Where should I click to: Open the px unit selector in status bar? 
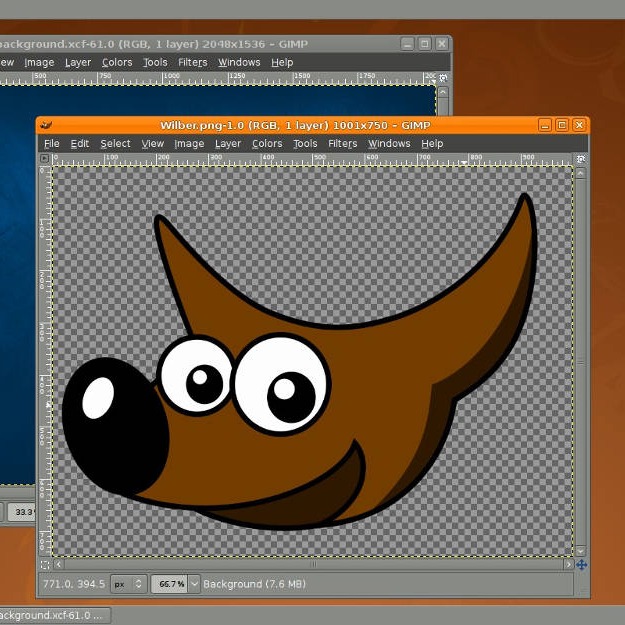click(129, 584)
